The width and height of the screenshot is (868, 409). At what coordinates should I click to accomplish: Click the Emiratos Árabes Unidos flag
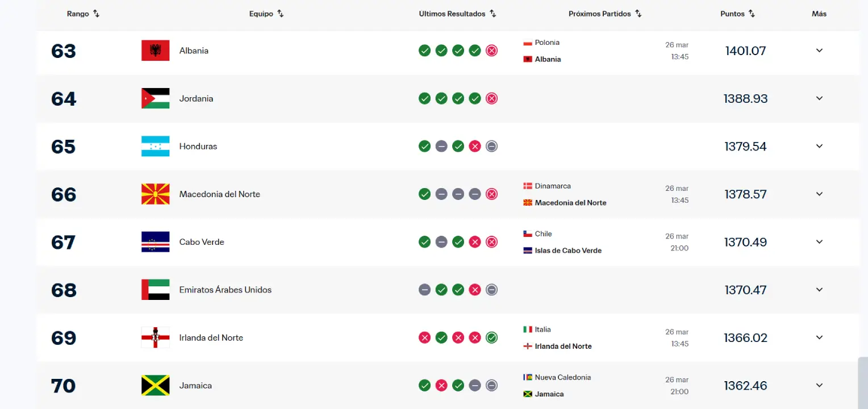pos(156,290)
